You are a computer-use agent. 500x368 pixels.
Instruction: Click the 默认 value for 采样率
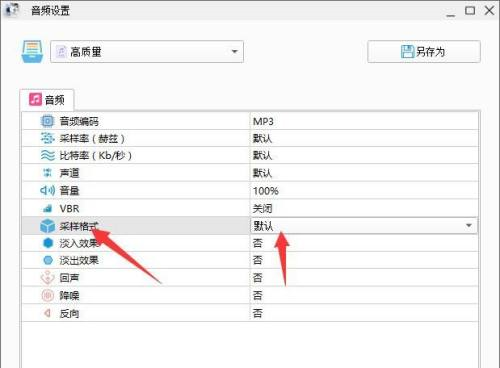tap(262, 138)
